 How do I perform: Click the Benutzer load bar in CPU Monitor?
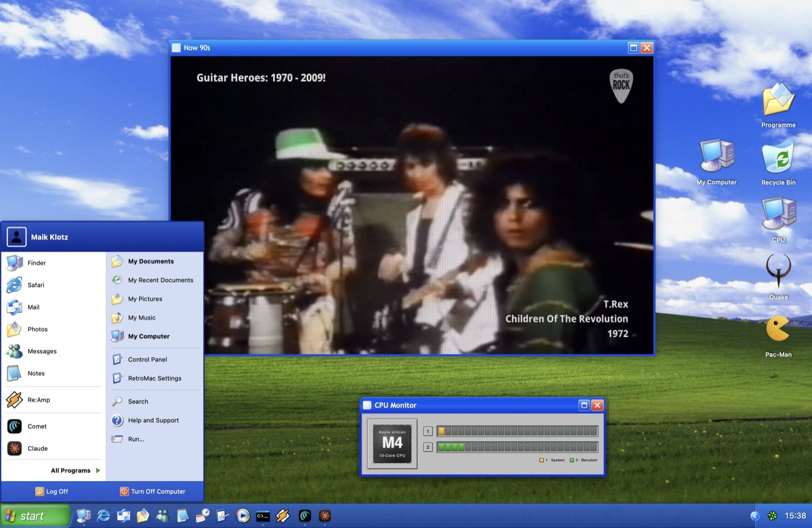[x=518, y=447]
